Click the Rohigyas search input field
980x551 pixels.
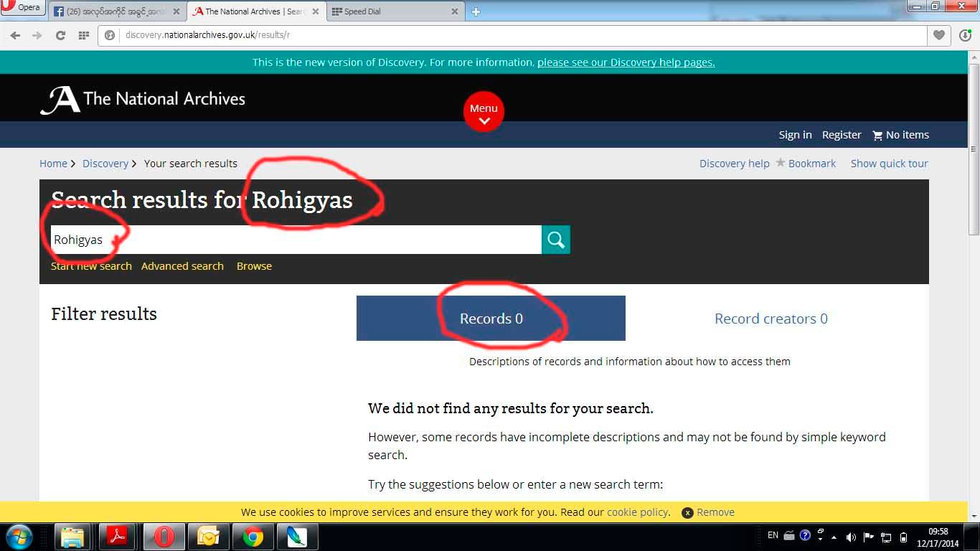296,240
